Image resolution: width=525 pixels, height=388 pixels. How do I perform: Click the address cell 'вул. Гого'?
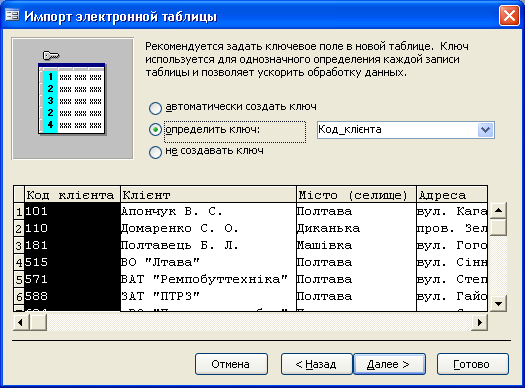(452, 245)
